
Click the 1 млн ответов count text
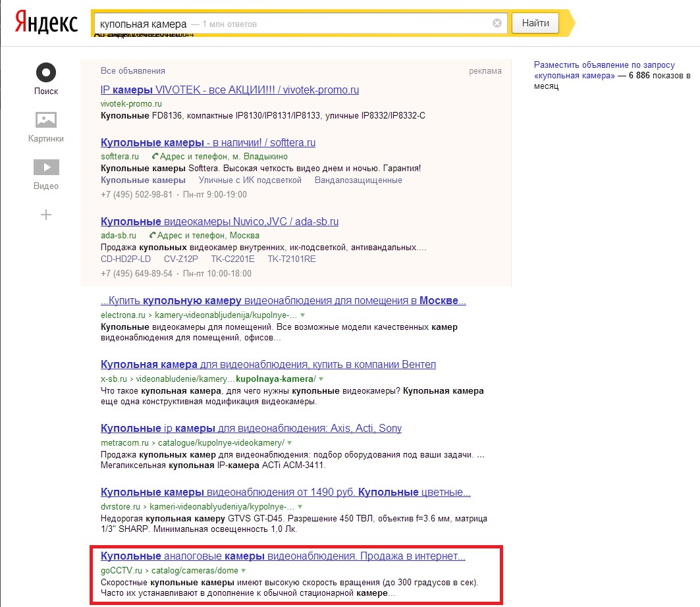coord(229,24)
